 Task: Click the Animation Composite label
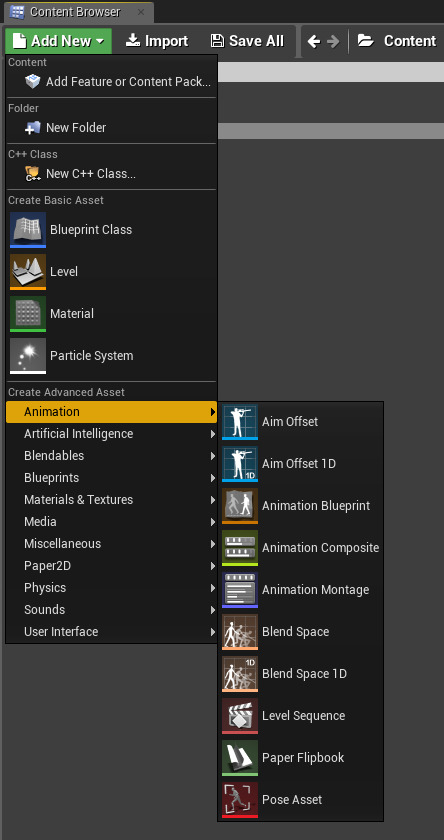pos(321,548)
